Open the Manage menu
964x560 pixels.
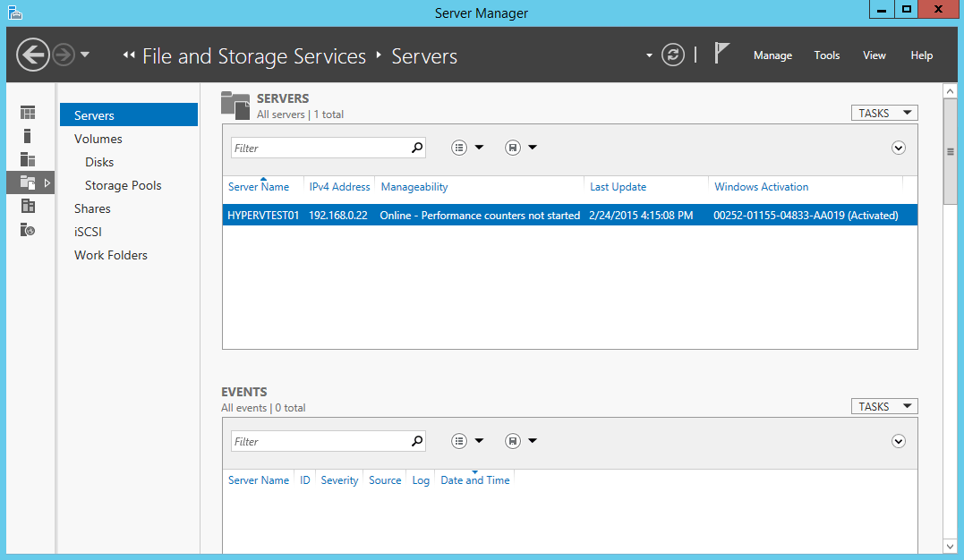pyautogui.click(x=772, y=55)
